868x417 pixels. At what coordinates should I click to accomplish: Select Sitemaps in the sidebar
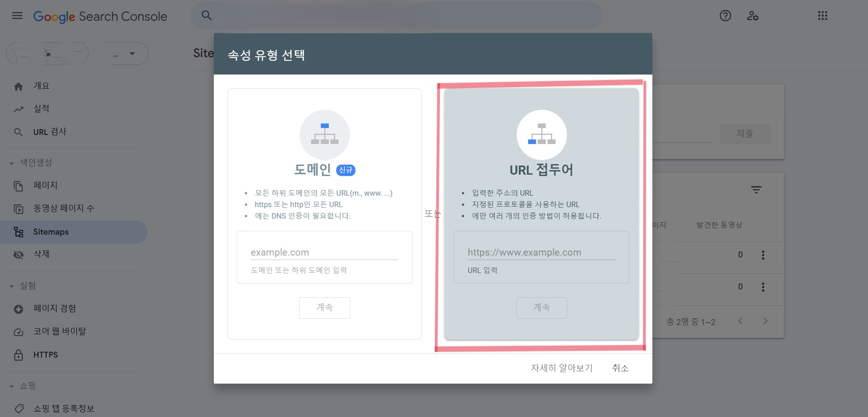[x=74, y=232]
